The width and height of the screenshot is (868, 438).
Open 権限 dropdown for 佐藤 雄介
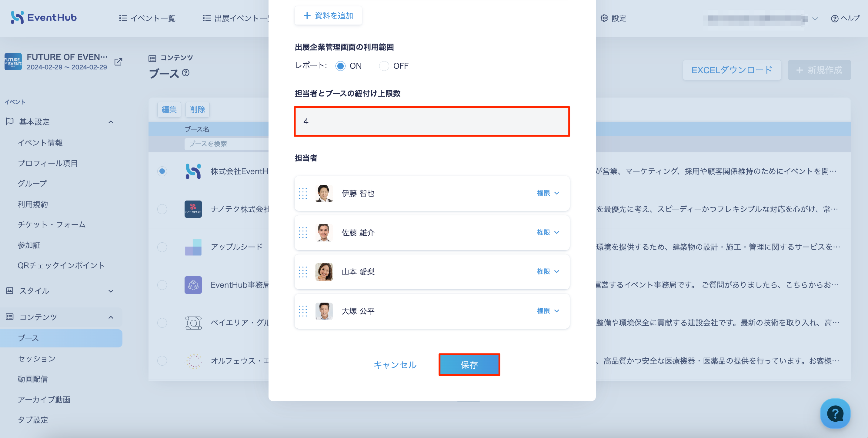(548, 232)
